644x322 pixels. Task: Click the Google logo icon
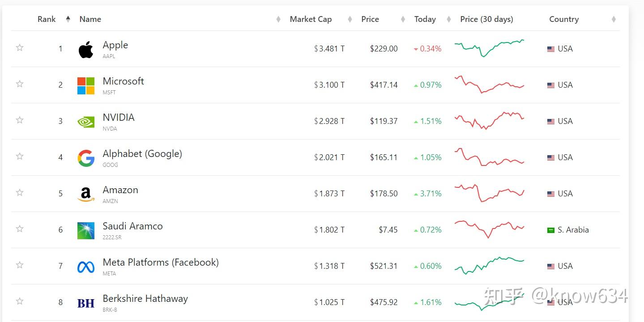[x=86, y=158]
